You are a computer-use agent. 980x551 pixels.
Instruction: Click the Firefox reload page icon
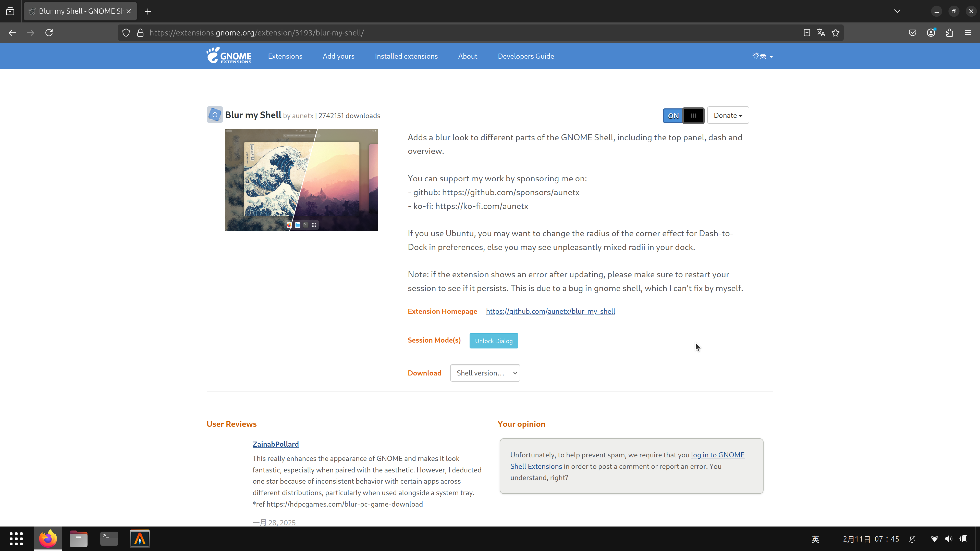pos(49,33)
